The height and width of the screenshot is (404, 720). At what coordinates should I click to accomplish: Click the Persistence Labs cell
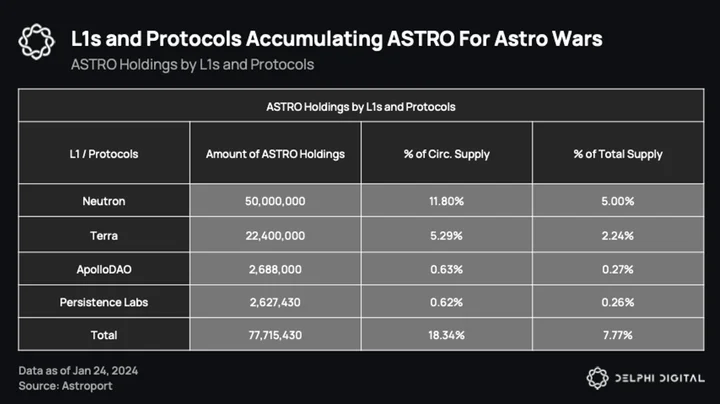pyautogui.click(x=104, y=302)
